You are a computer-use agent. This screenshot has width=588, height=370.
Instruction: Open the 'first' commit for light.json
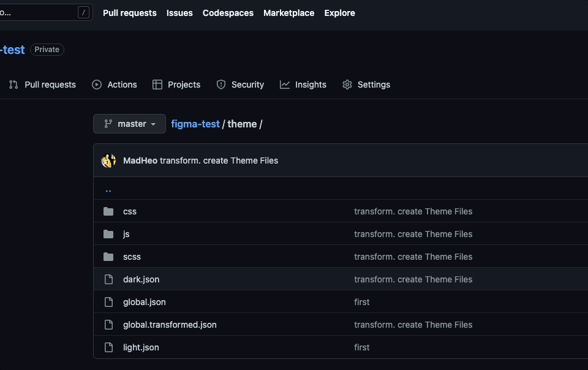tap(362, 347)
